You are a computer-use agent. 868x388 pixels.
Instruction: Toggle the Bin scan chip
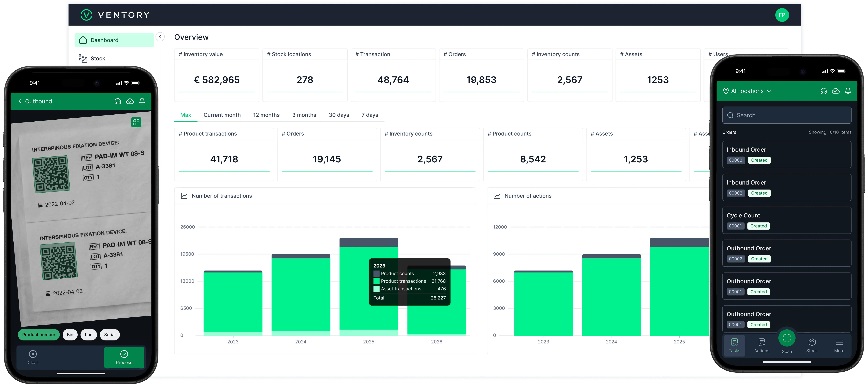pos(70,334)
